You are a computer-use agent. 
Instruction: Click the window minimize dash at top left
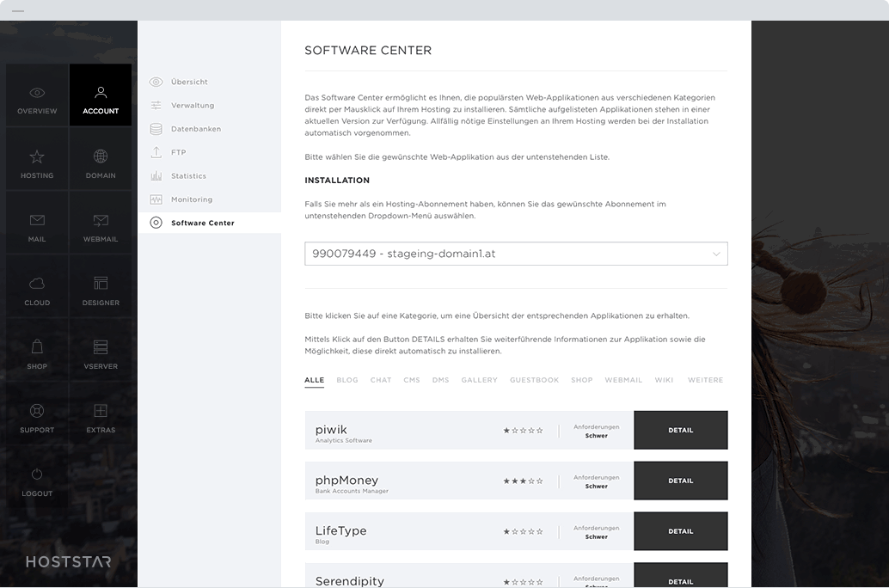click(18, 11)
